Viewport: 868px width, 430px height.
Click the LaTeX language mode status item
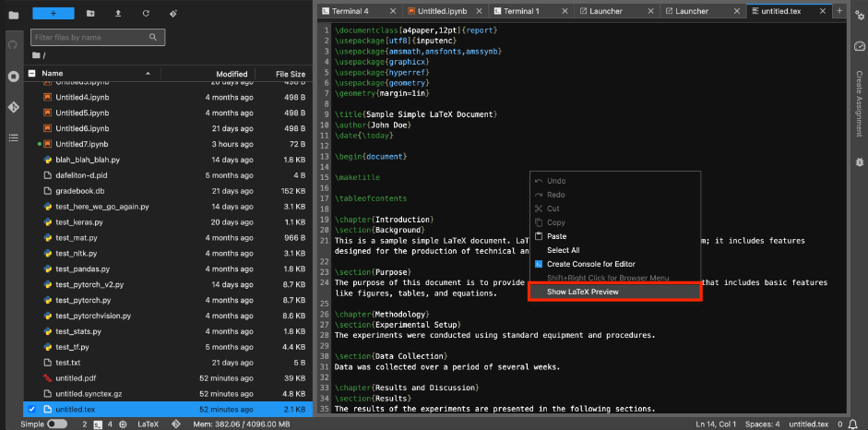pos(148,424)
